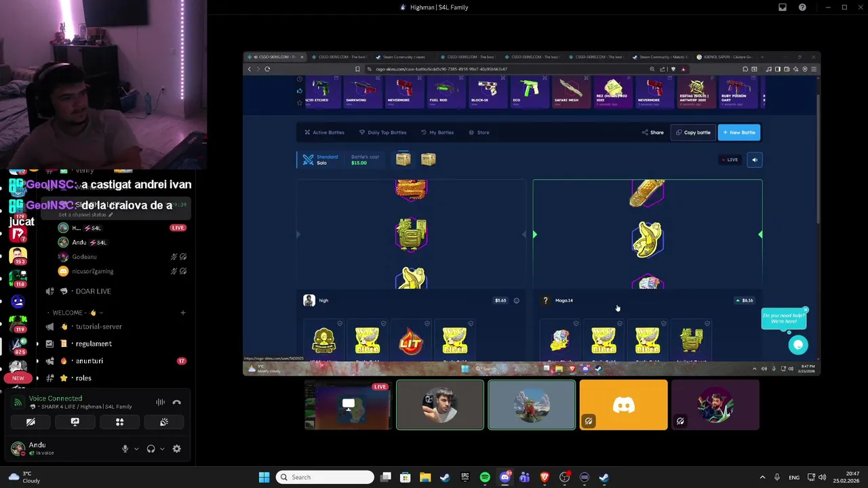868x488 pixels.
Task: Open the anunturi channel
Action: point(115,361)
